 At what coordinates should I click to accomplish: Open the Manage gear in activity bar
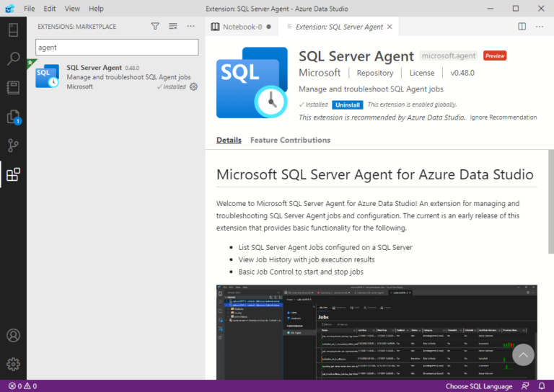(x=13, y=364)
